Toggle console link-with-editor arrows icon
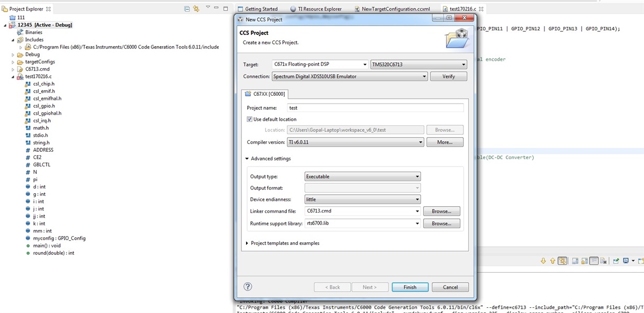This screenshot has width=644, height=313. pyautogui.click(x=562, y=261)
